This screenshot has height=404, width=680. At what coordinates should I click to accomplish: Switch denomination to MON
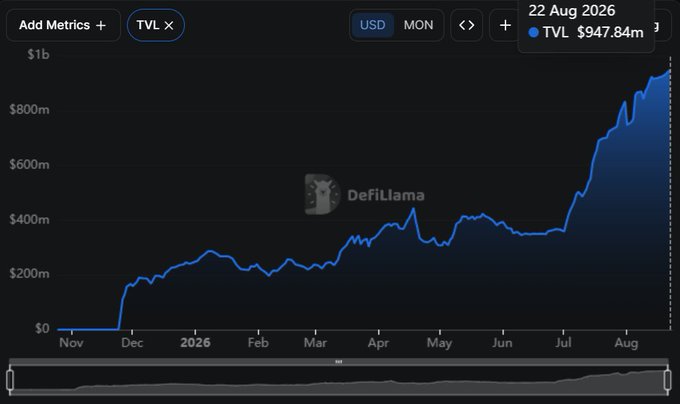pyautogui.click(x=418, y=25)
